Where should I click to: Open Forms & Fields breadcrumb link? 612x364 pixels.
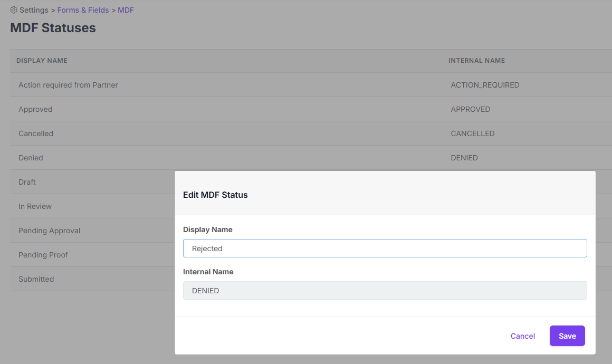point(83,10)
